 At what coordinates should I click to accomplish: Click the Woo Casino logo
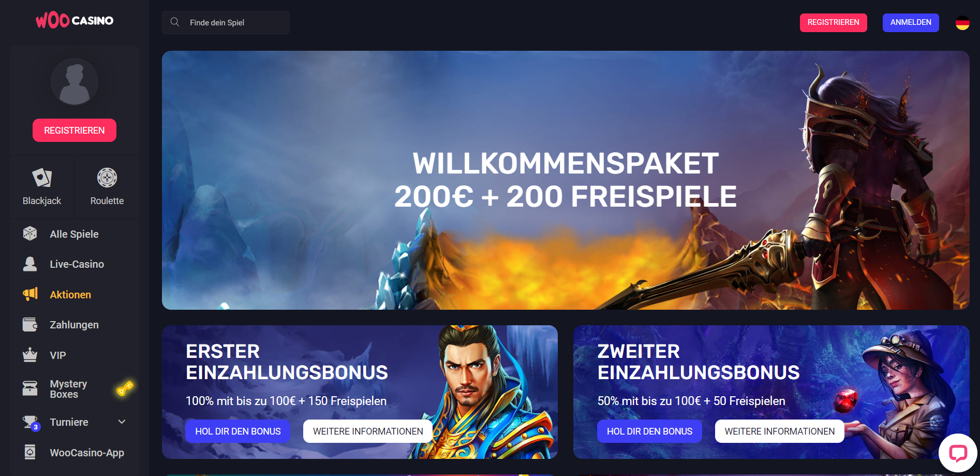(75, 21)
